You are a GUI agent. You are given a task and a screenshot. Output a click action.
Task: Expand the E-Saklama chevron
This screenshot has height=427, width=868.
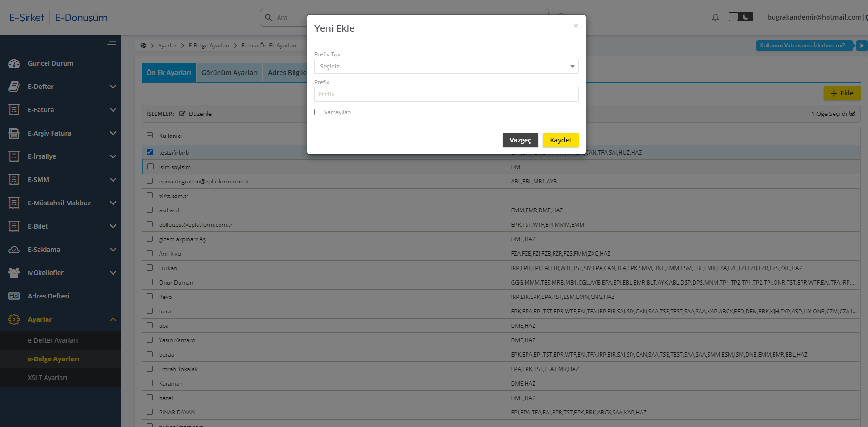[x=113, y=250]
